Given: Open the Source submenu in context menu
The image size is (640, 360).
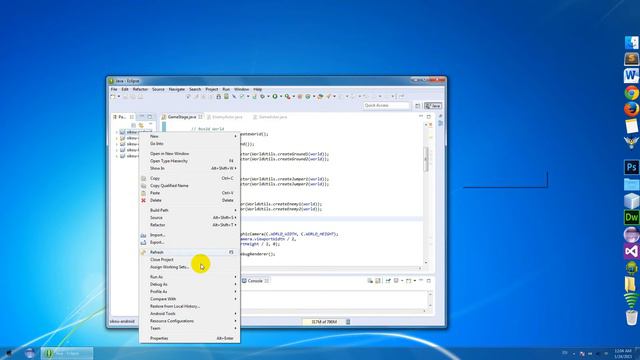Looking at the screenshot, I should (x=189, y=218).
